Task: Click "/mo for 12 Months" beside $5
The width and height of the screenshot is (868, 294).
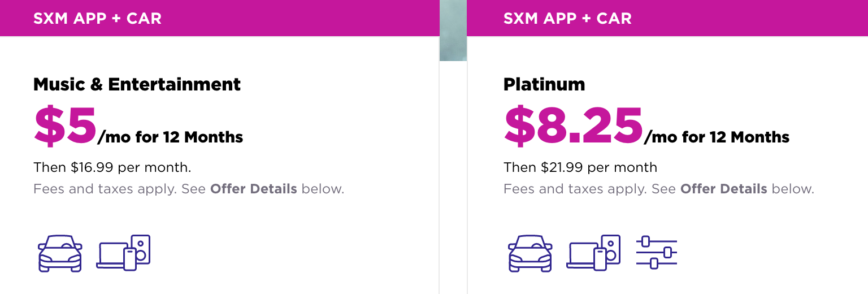Action: tap(171, 137)
